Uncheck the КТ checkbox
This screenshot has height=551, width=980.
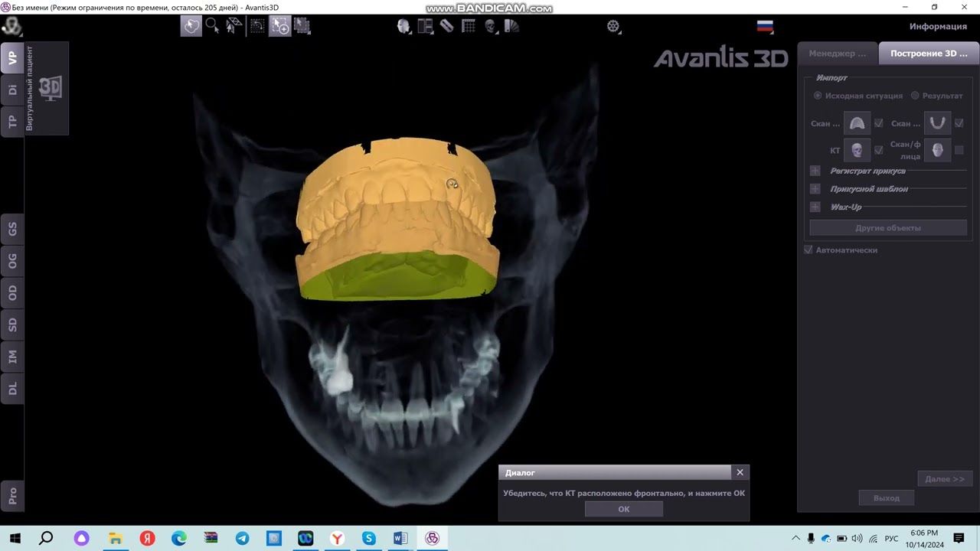click(878, 151)
